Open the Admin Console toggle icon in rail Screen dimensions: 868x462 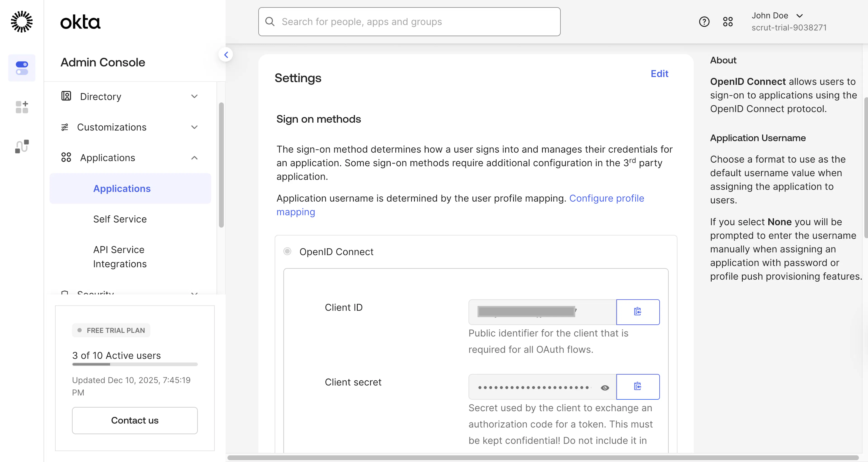[x=22, y=68]
